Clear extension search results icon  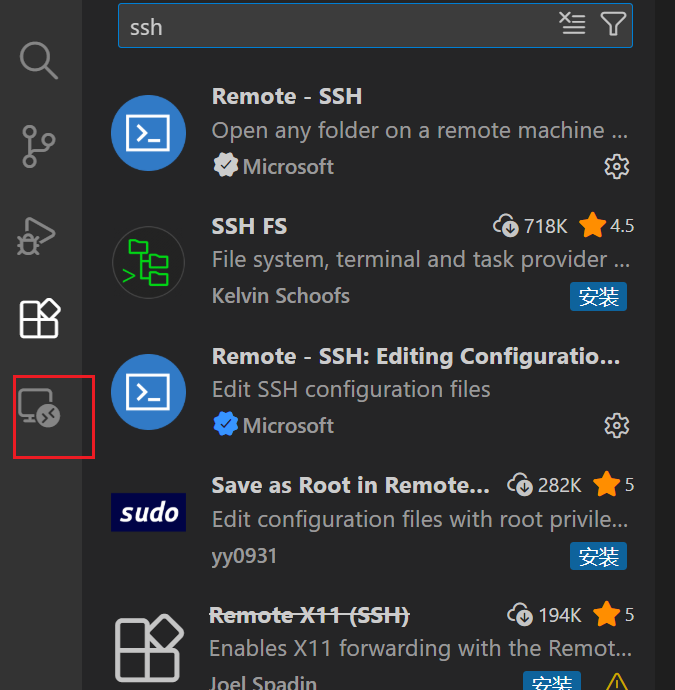[x=572, y=23]
